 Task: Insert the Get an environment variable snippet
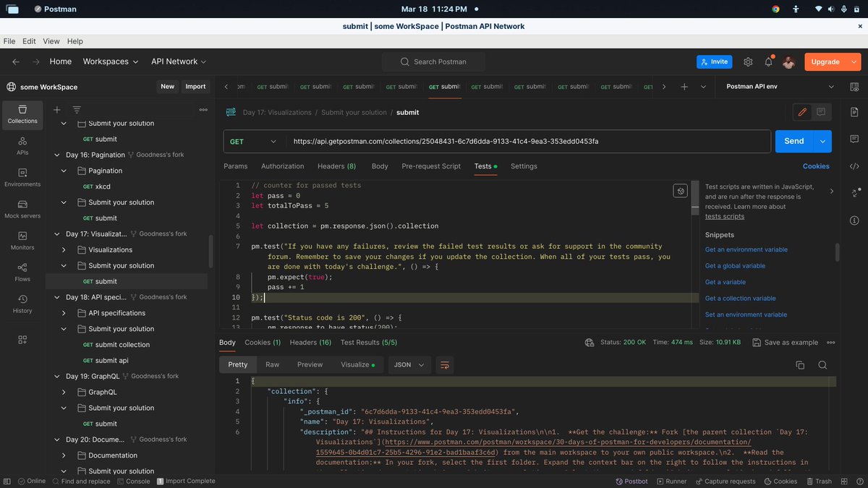pyautogui.click(x=746, y=249)
